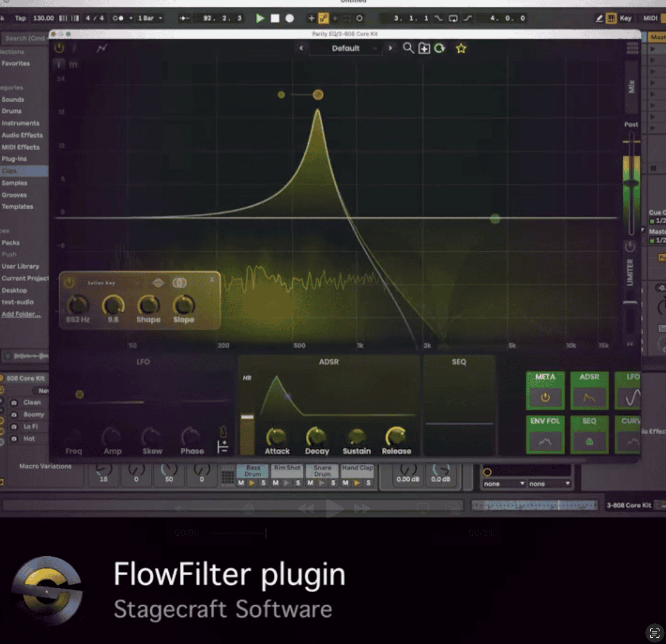Toggle the META power button
This screenshot has height=644, width=666.
click(546, 398)
